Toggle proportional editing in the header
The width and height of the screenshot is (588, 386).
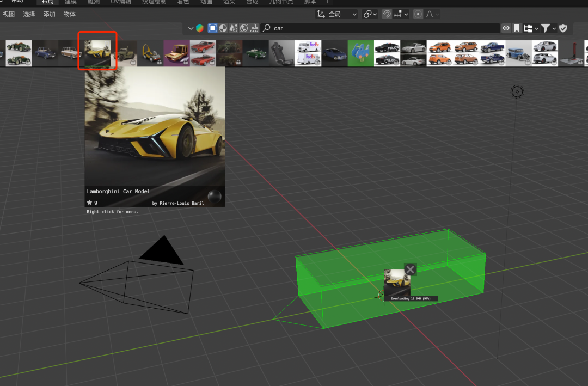[418, 14]
